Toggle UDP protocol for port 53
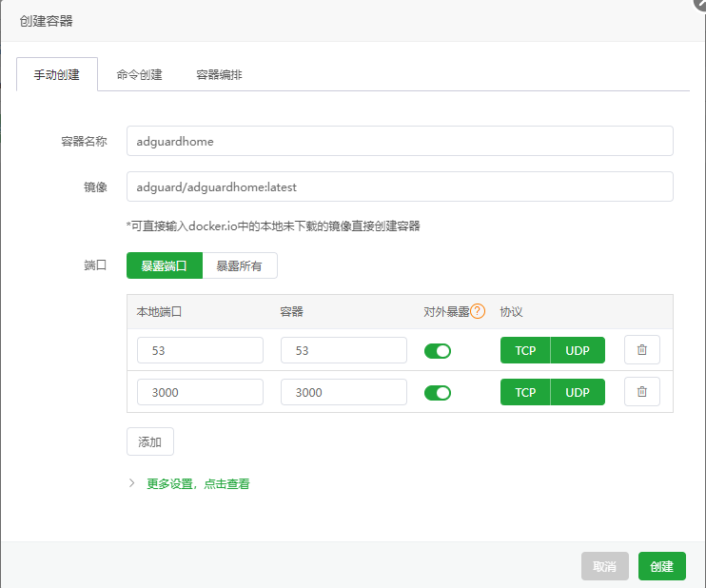 (578, 350)
